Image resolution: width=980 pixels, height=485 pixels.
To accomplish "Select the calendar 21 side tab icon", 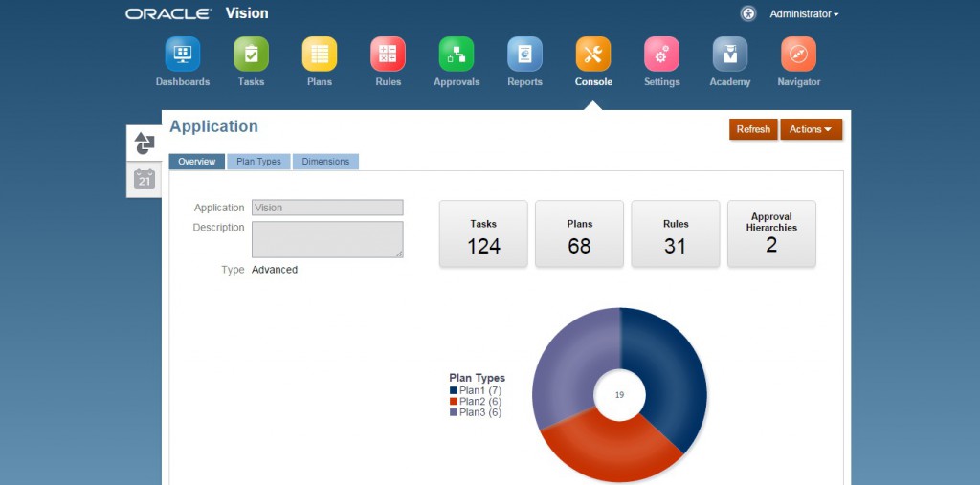I will (x=145, y=180).
